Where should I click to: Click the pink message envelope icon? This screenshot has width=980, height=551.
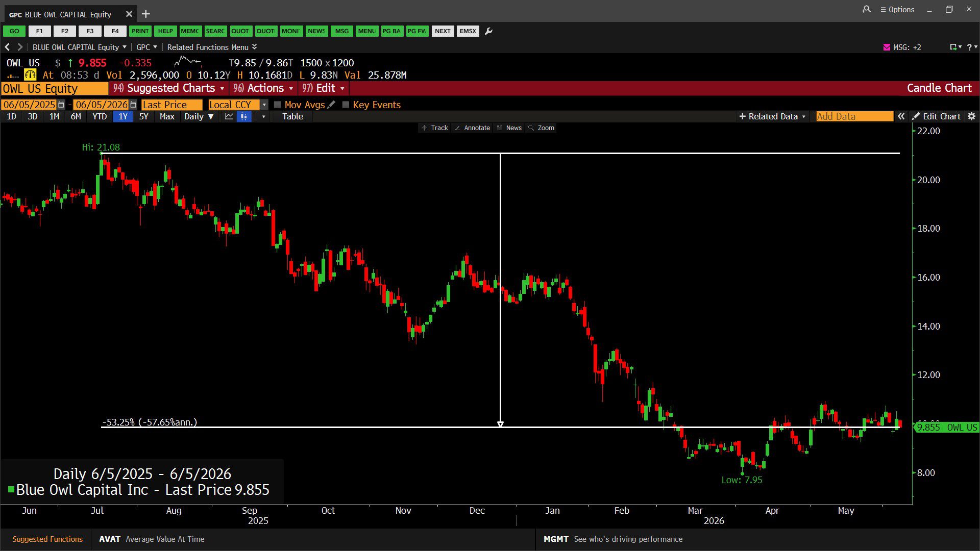[887, 47]
